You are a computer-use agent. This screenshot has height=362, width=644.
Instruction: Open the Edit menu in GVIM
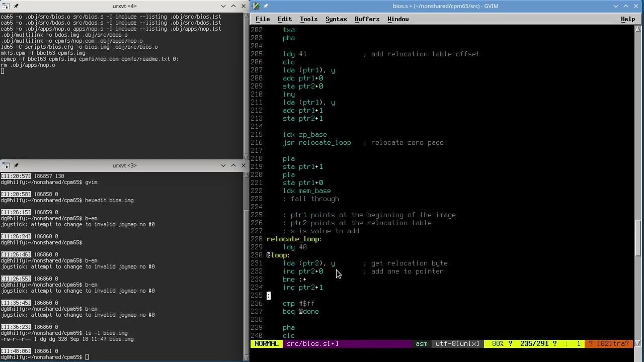point(285,19)
